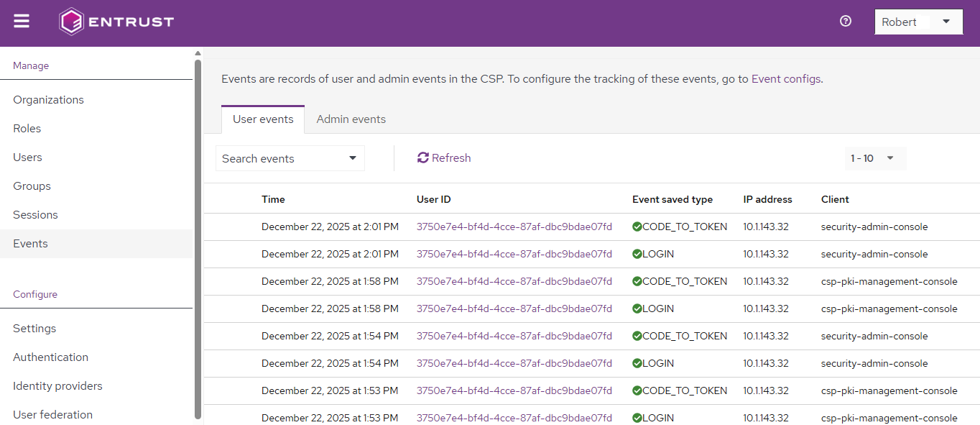Click the sidebar scroll-up arrow
Image resolution: width=980 pixels, height=425 pixels.
198,52
